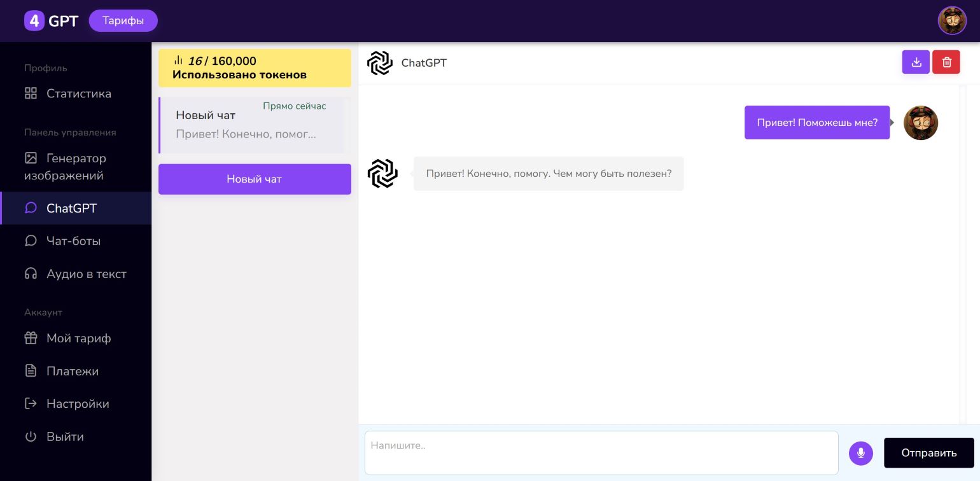980x481 pixels.
Task: Click the Чат-боты speech bubble icon
Action: point(31,241)
